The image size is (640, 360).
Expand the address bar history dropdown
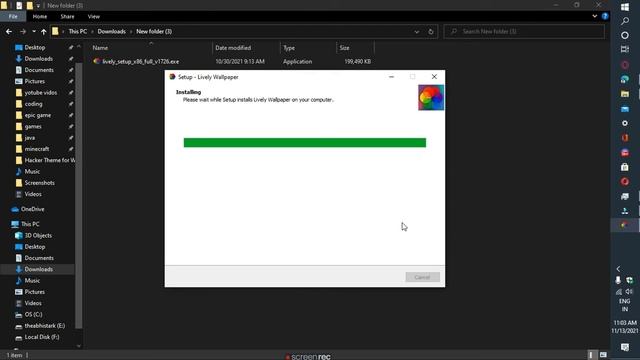click(416, 31)
